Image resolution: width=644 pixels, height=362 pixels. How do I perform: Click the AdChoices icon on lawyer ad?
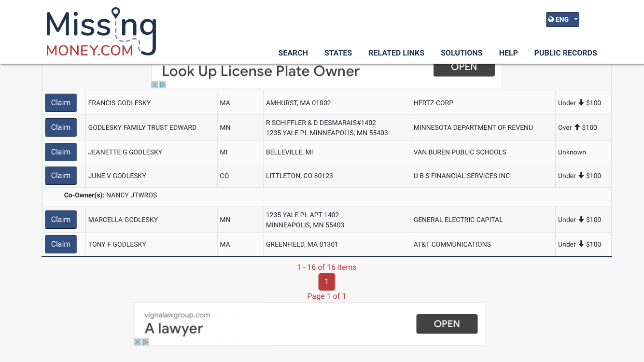click(x=146, y=342)
